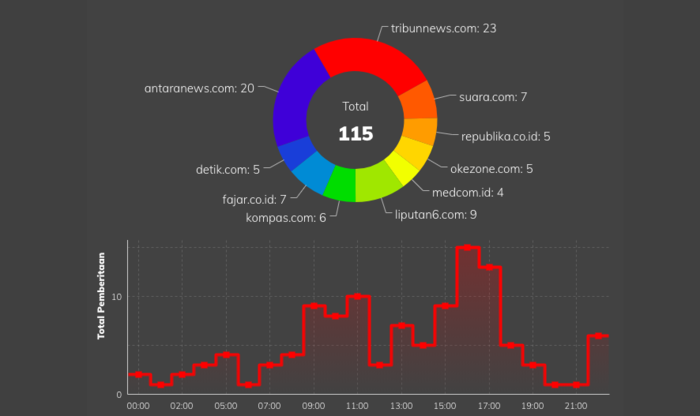Image resolution: width=700 pixels, height=416 pixels.
Task: Click the 13:00 x-axis label
Action: (x=401, y=406)
